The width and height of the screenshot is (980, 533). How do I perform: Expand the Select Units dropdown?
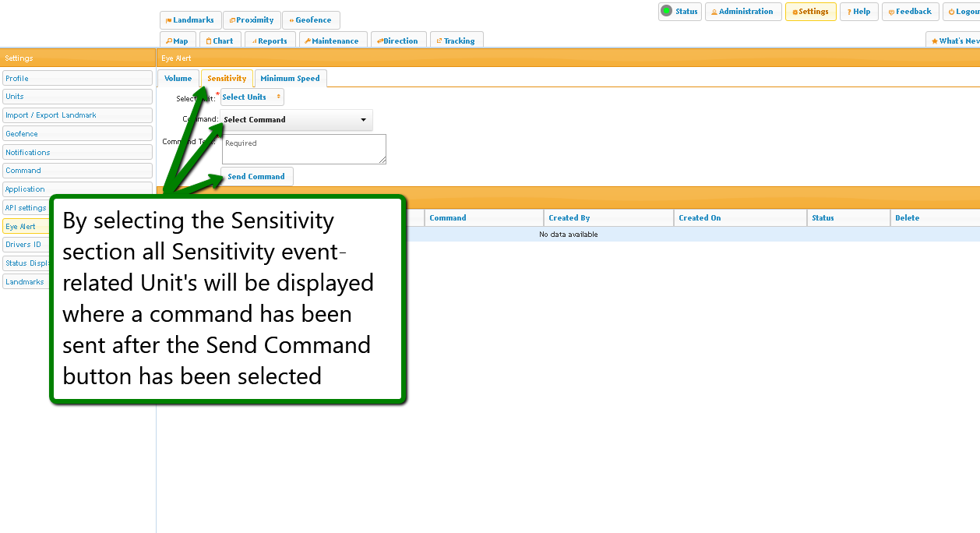coord(252,97)
